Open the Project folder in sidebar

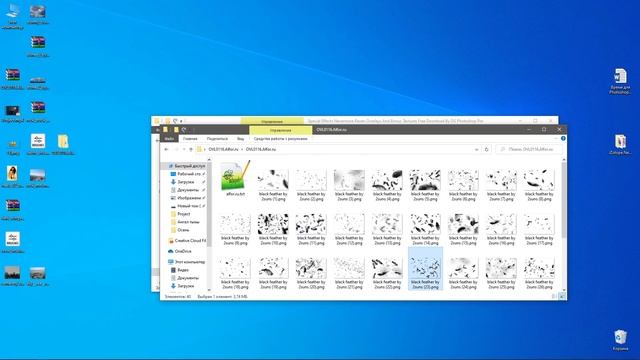coord(180,214)
